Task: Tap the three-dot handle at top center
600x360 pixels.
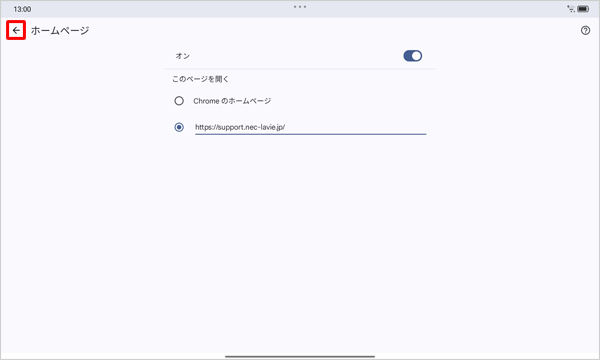Action: point(300,7)
